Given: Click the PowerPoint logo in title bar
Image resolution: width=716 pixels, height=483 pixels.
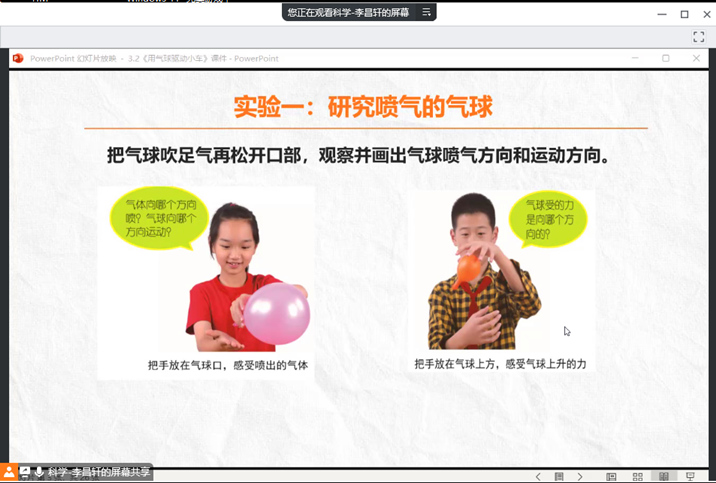Looking at the screenshot, I should pyautogui.click(x=18, y=58).
